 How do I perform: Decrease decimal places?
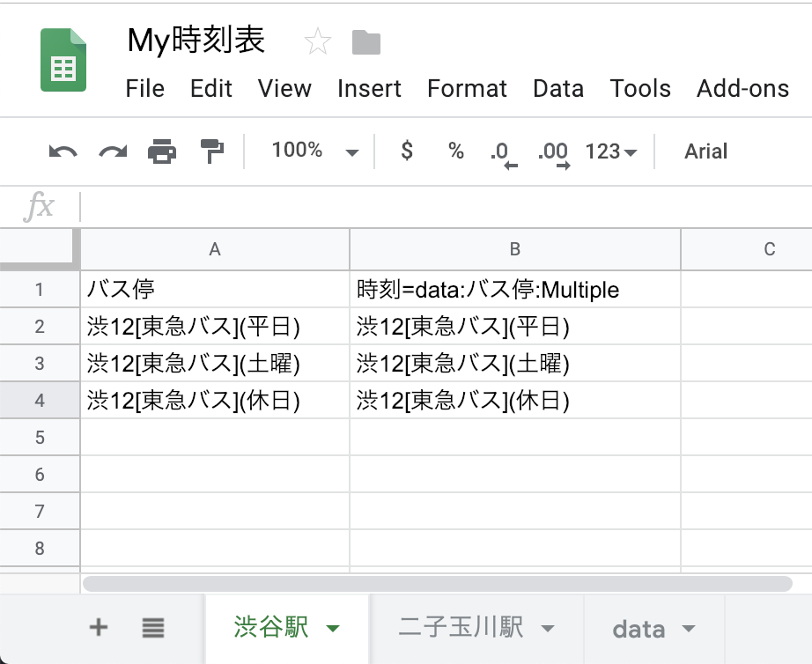click(502, 151)
